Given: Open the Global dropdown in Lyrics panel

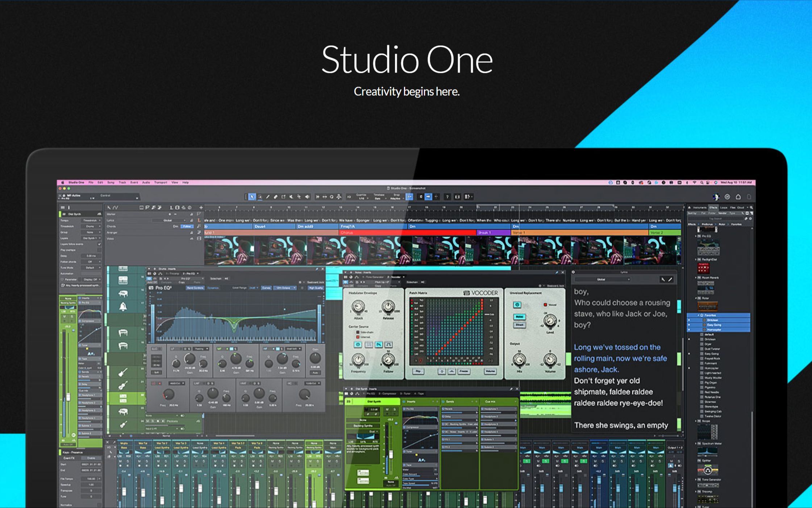Looking at the screenshot, I should pyautogui.click(x=602, y=279).
